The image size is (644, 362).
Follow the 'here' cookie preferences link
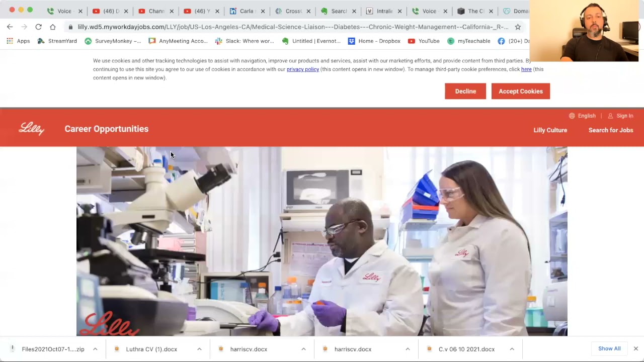[526, 69]
